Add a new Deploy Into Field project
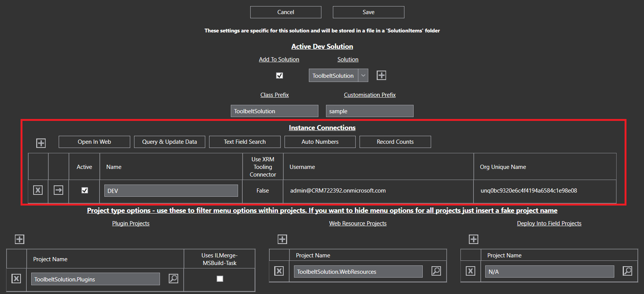The image size is (644, 294). (x=473, y=239)
